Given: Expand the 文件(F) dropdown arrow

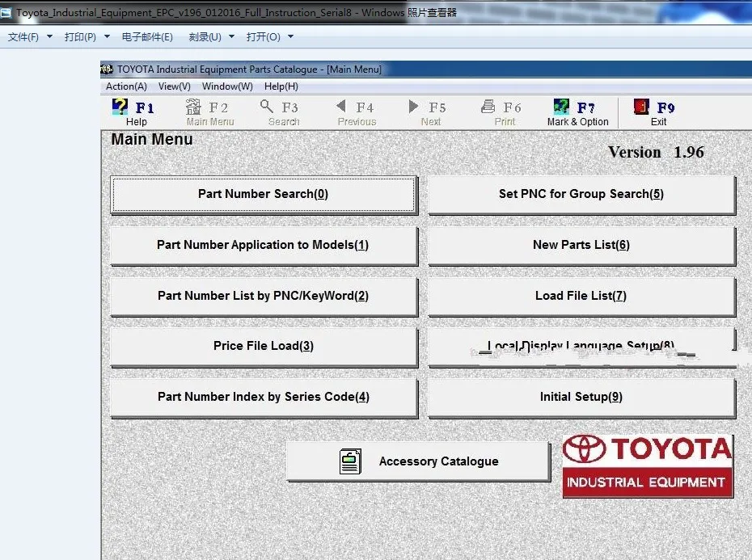Looking at the screenshot, I should point(49,36).
